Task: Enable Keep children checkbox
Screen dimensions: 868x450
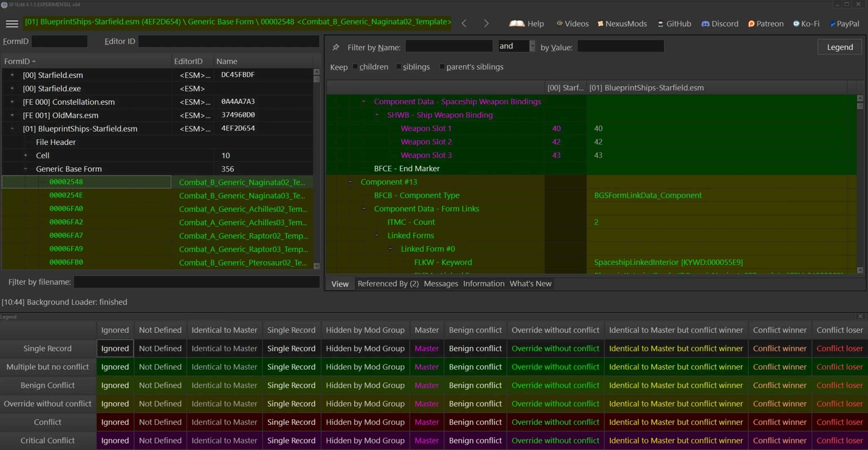Action: pos(355,66)
